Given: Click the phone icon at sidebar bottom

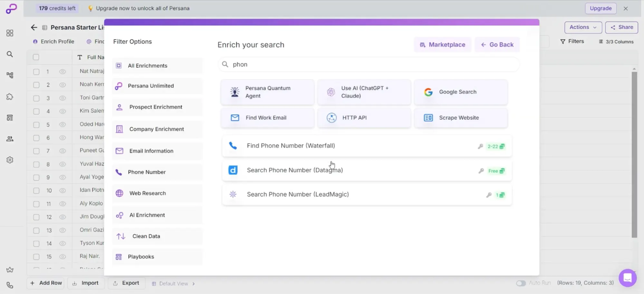Looking at the screenshot, I should [10, 285].
